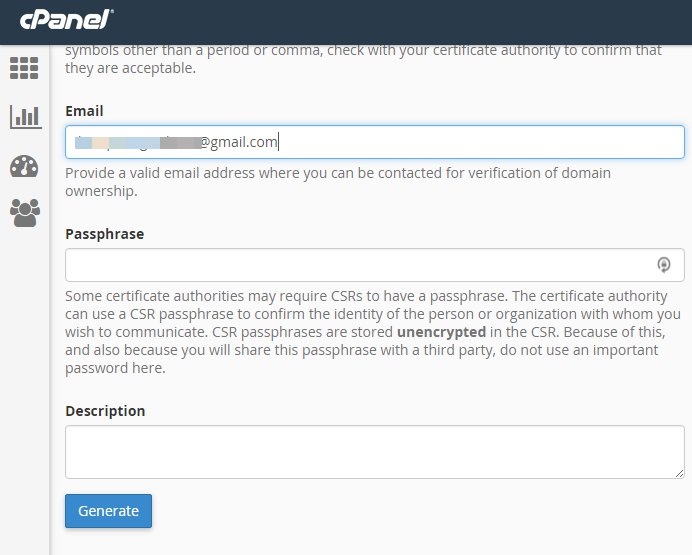Open the Statistics bar chart icon
Image resolution: width=692 pixels, height=555 pixels.
[24, 116]
